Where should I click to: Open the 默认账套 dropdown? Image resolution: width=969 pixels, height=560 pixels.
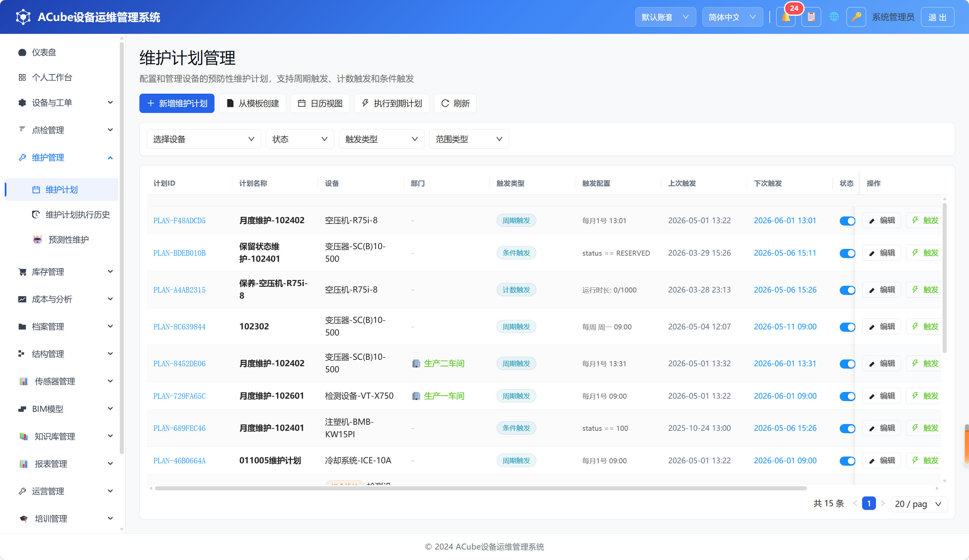coord(665,17)
